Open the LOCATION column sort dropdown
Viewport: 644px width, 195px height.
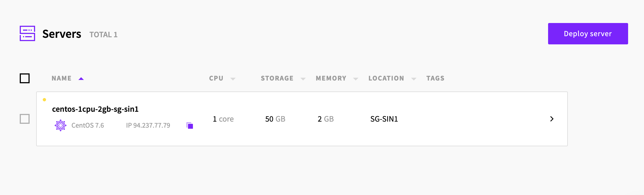pyautogui.click(x=414, y=79)
